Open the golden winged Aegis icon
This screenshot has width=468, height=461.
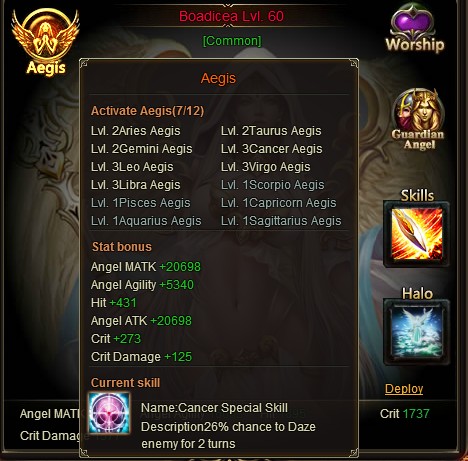[x=46, y=42]
